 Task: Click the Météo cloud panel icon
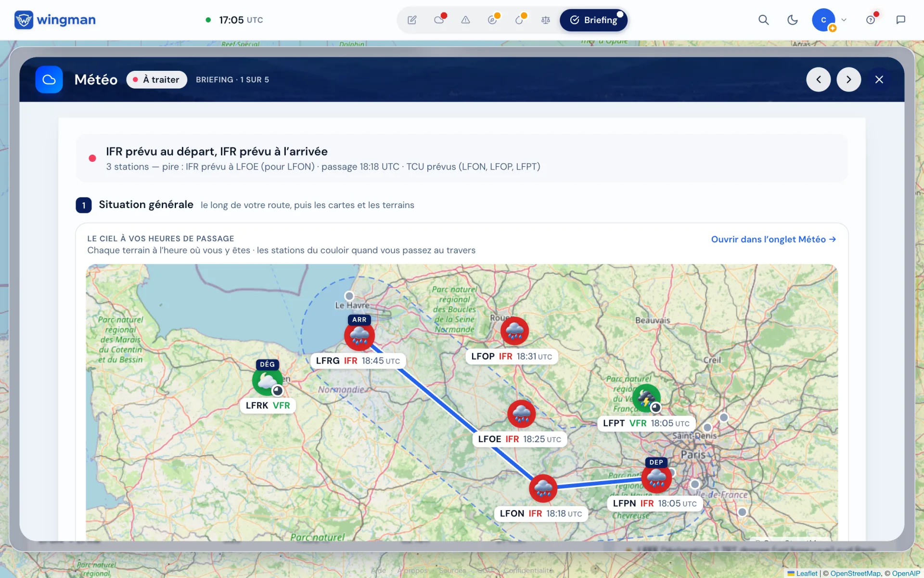click(49, 79)
